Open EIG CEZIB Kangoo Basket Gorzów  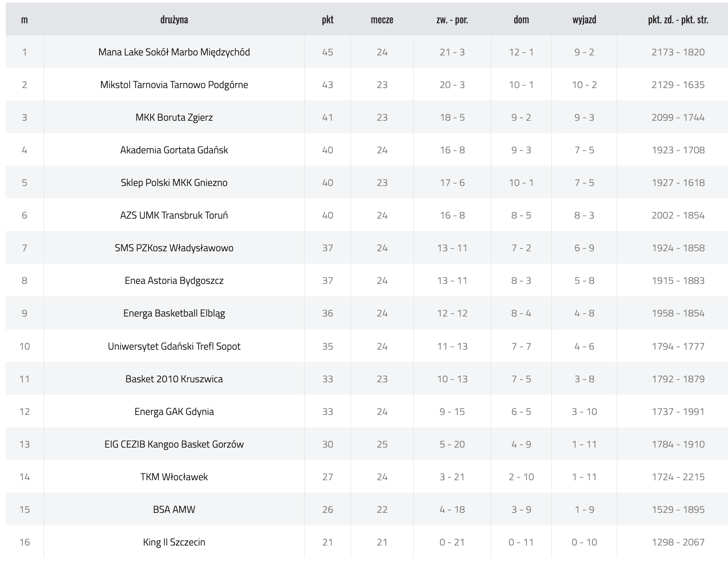coord(174,444)
